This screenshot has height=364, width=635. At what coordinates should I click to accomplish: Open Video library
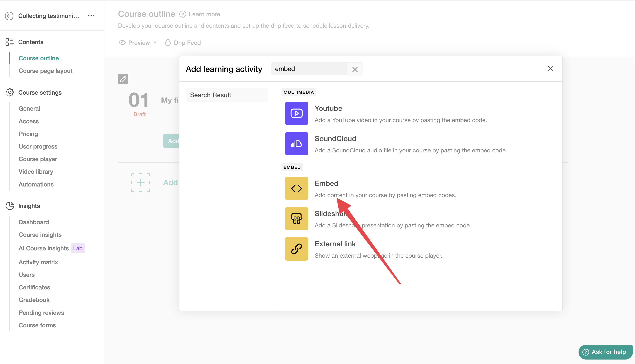[36, 172]
